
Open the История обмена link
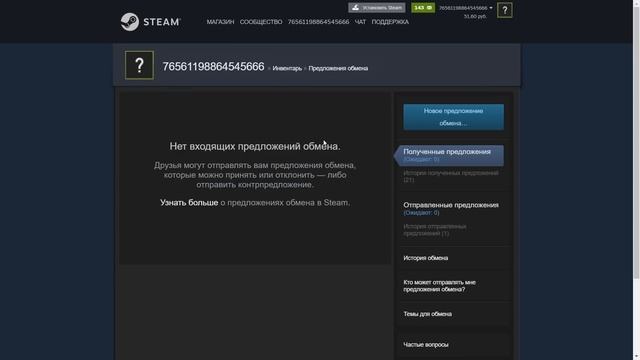(x=426, y=258)
